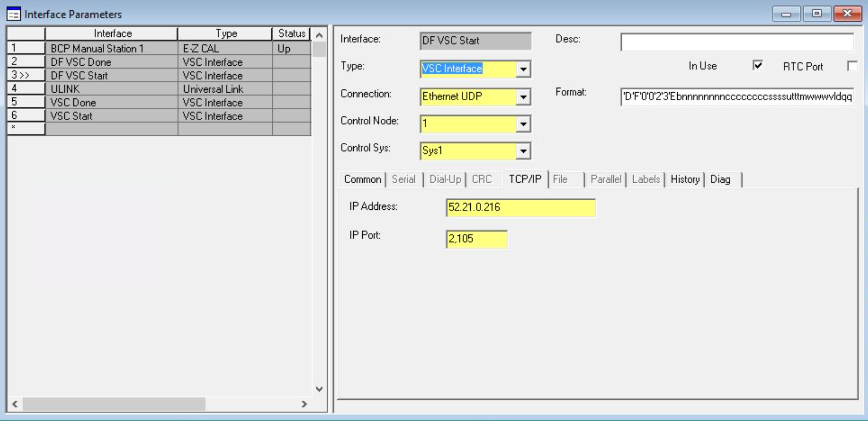Click the Interface Parameters window icon
This screenshot has height=421, width=868.
(13, 14)
